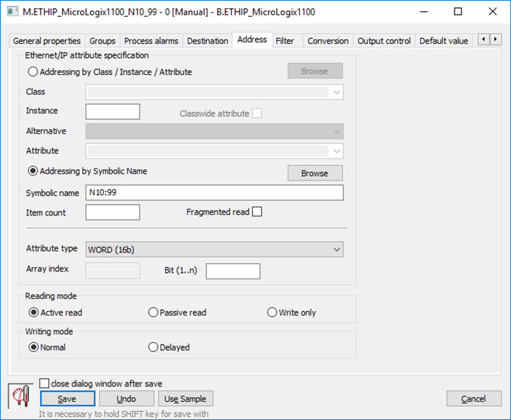This screenshot has height=420, width=511.
Task: Click the gauge icon beside Save button
Action: 21,396
